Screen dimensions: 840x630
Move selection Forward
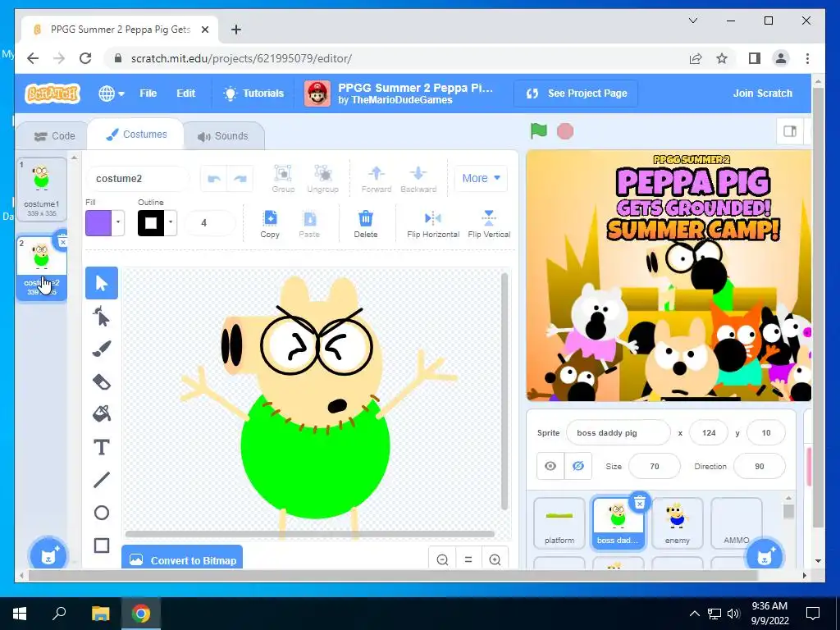pos(376,178)
